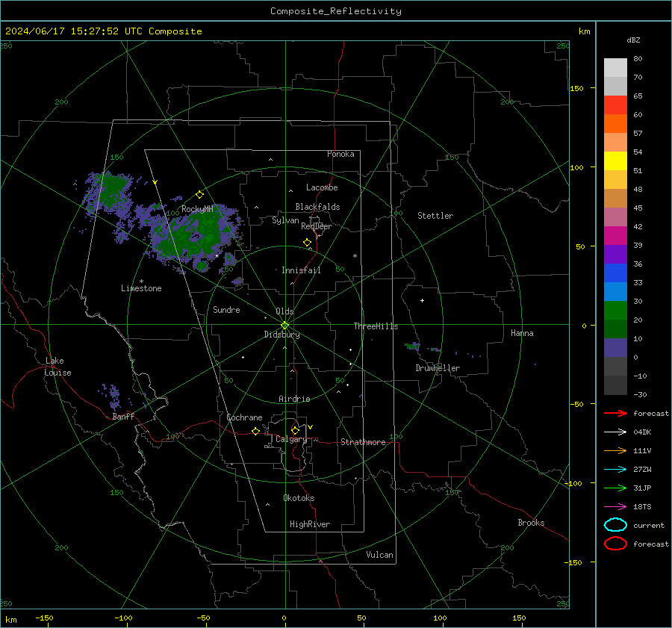The image size is (672, 628).
Task: Select the cyan 27ZW arrow icon
Action: pos(615,469)
